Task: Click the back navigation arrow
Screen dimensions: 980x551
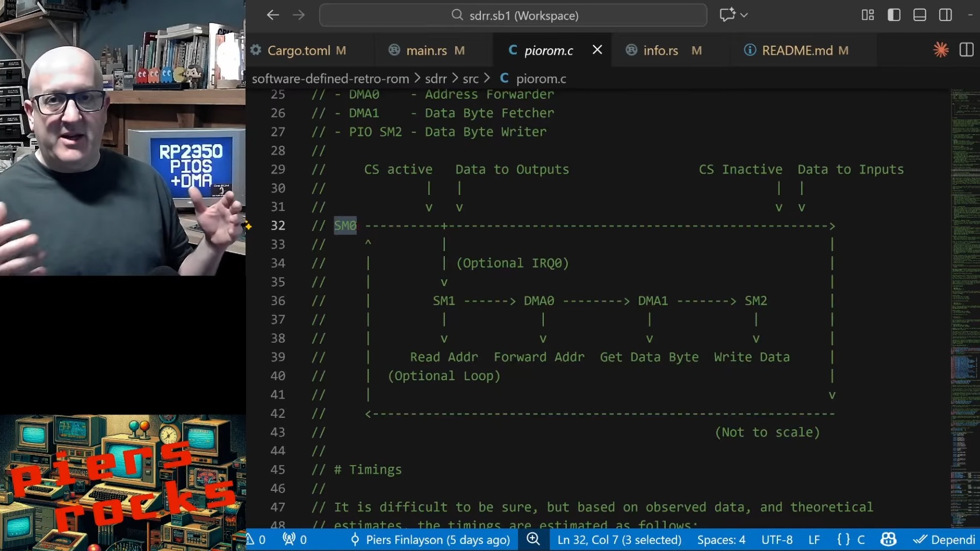Action: (x=273, y=15)
